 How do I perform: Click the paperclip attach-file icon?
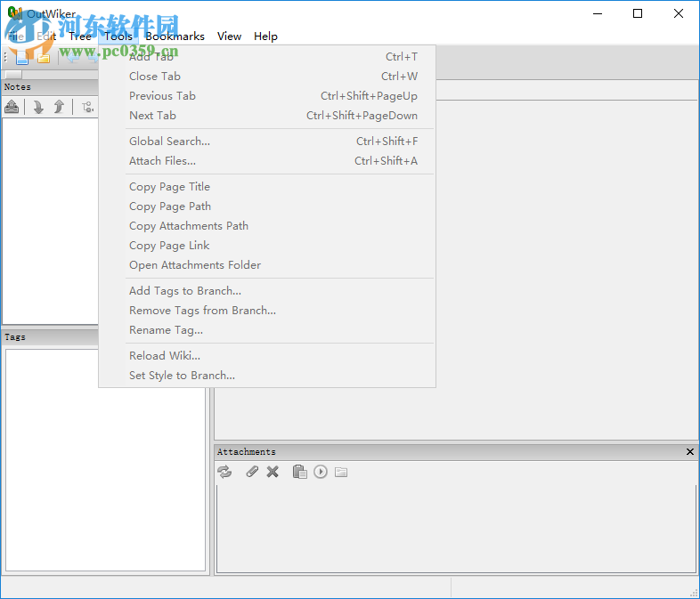point(252,472)
